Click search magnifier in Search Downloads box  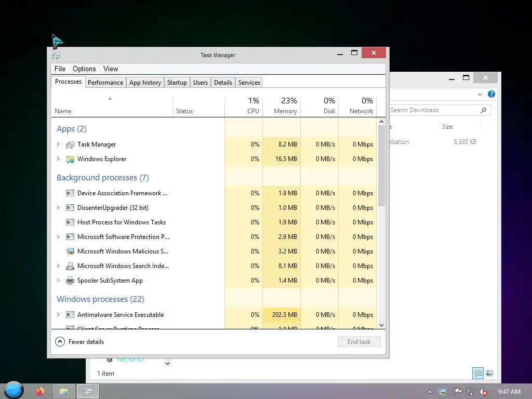(484, 110)
